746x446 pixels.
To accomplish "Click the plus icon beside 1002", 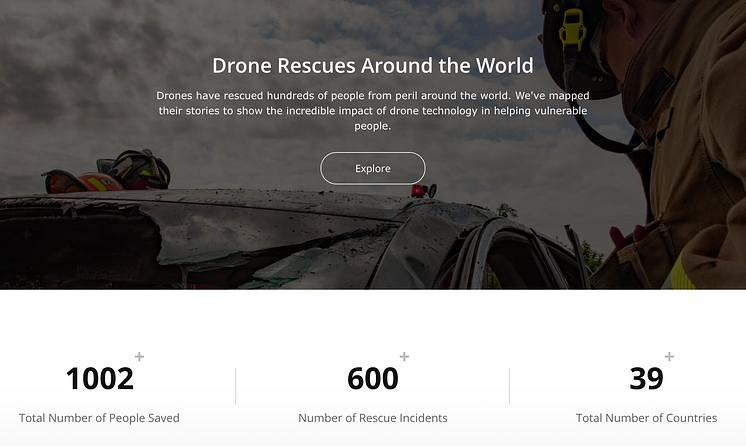I will [139, 357].
